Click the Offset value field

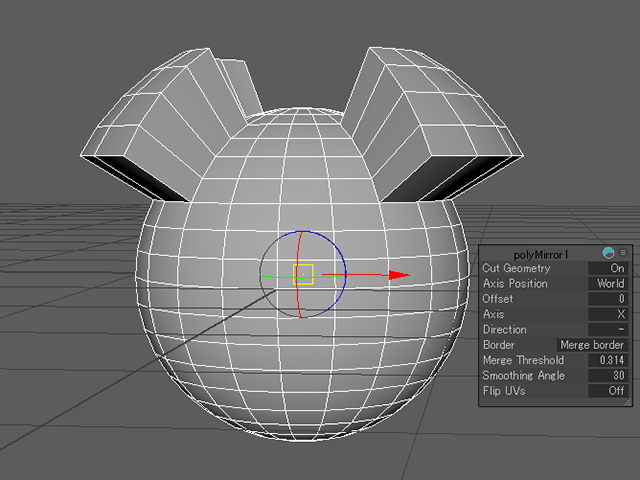point(608,299)
